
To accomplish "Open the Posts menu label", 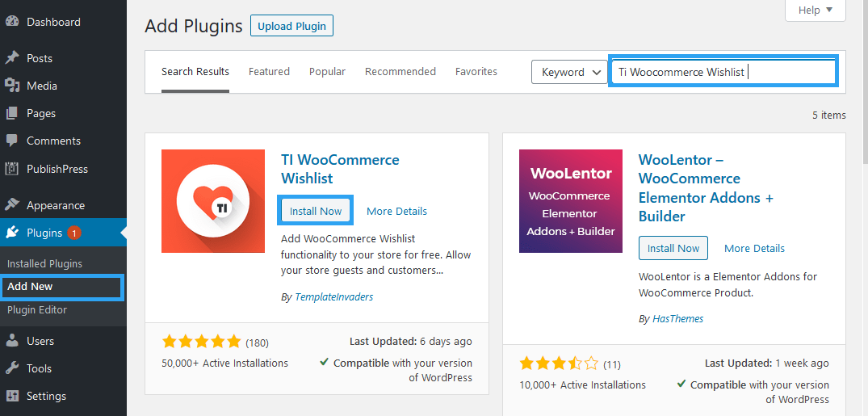I will 40,58.
